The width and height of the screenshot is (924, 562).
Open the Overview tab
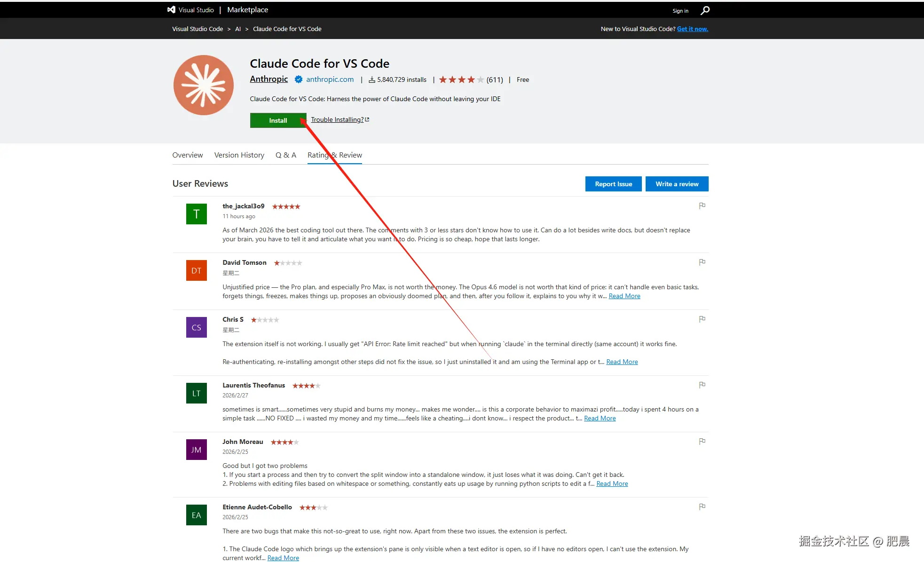pos(187,155)
